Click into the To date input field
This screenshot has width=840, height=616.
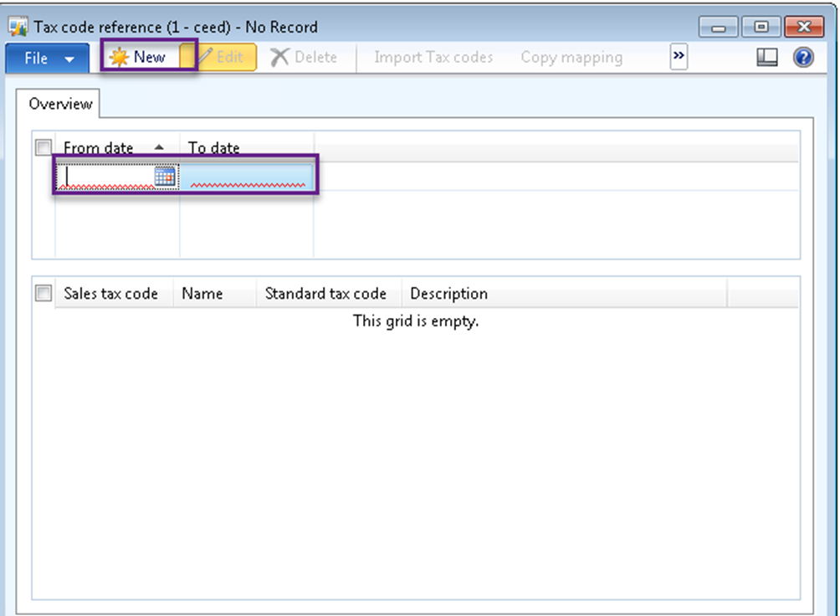pos(247,177)
